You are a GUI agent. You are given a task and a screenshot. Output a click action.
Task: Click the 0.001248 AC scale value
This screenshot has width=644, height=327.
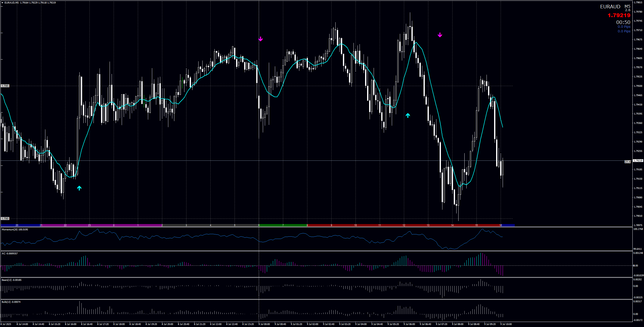click(638, 253)
